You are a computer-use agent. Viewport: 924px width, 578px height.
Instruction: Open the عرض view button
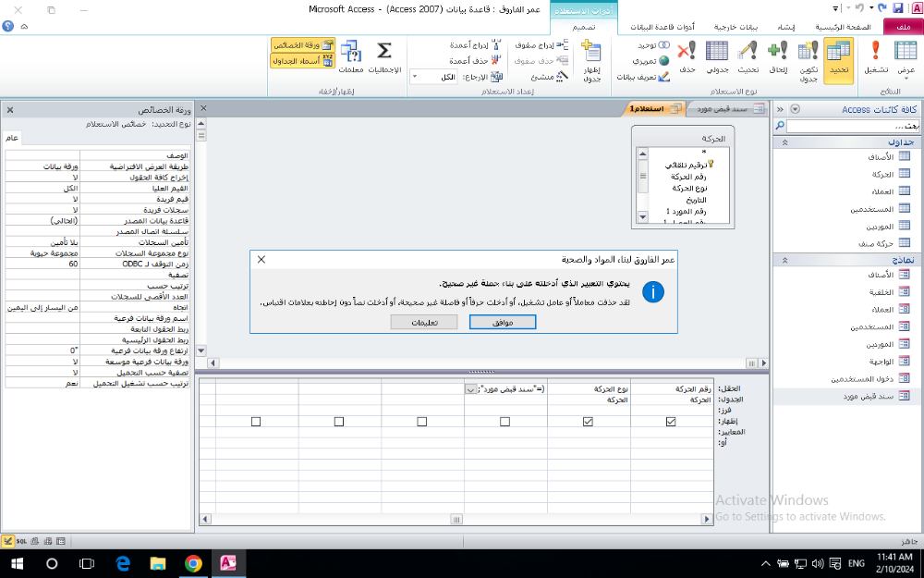pyautogui.click(x=906, y=59)
